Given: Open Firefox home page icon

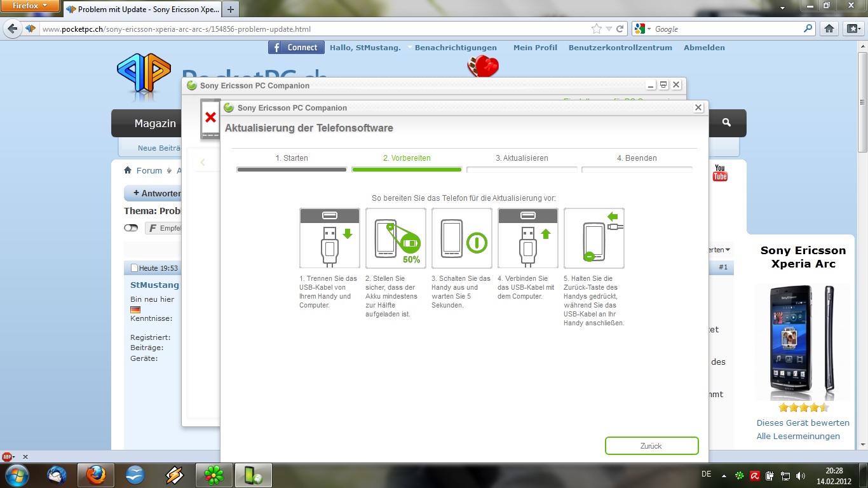Looking at the screenshot, I should pos(829,29).
